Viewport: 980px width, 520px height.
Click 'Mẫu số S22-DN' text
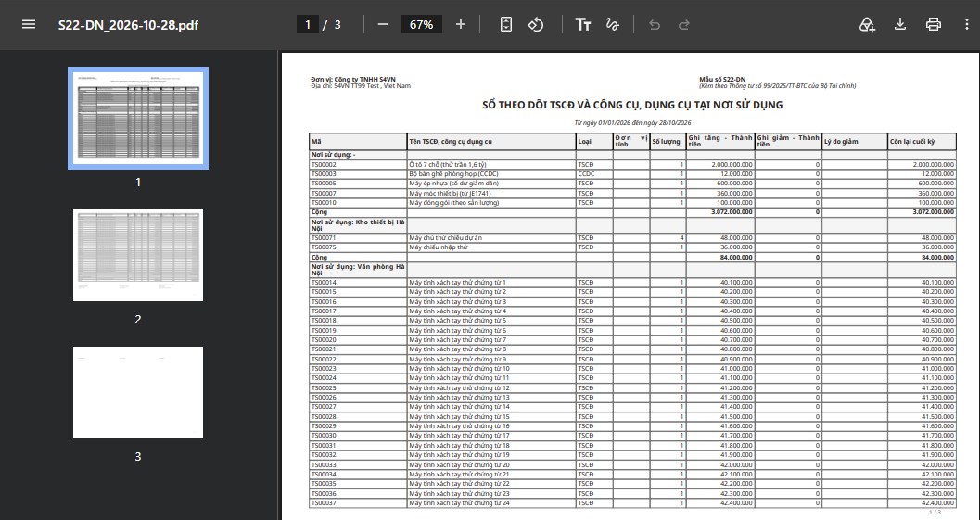722,80
